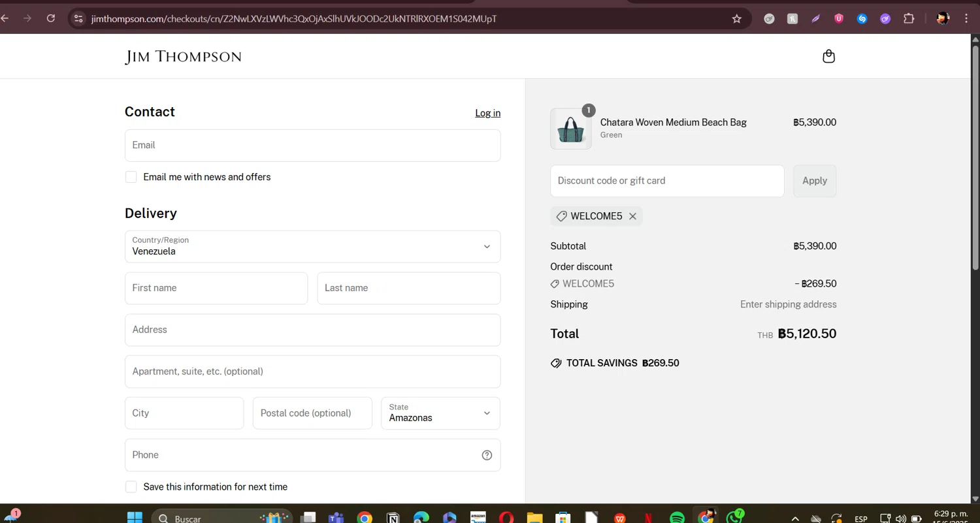980x523 pixels.
Task: Click the Last name field
Action: (409, 289)
